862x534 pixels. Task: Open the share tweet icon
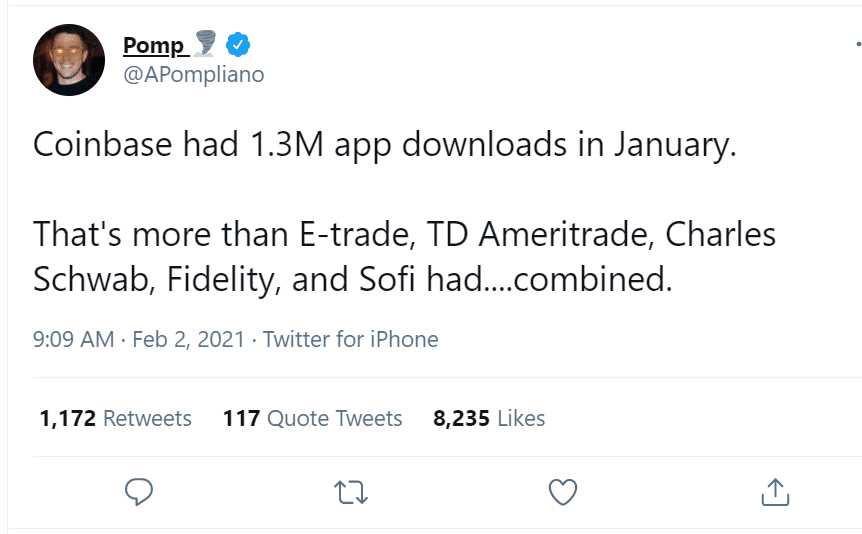coord(775,492)
